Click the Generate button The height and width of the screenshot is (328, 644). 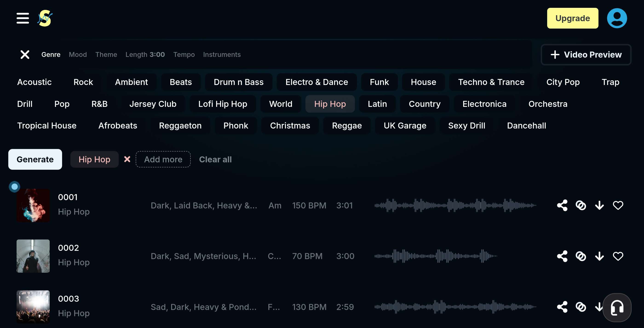point(35,159)
